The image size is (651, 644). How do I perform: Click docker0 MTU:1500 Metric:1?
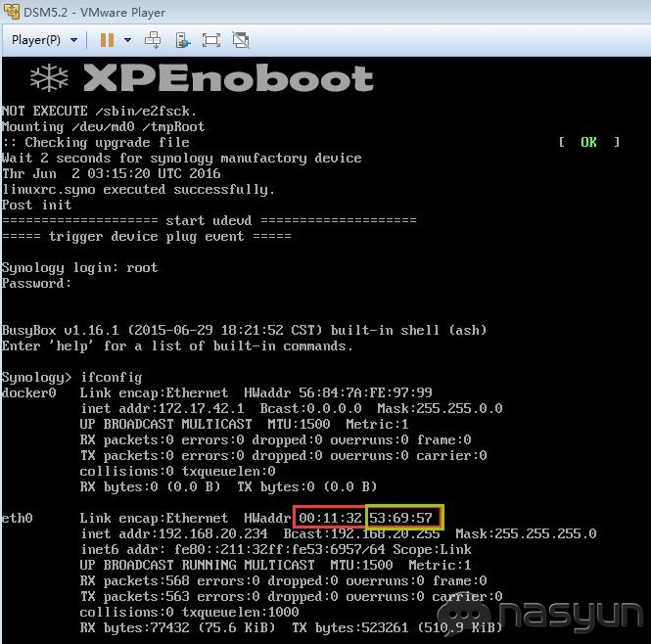[x=338, y=424]
